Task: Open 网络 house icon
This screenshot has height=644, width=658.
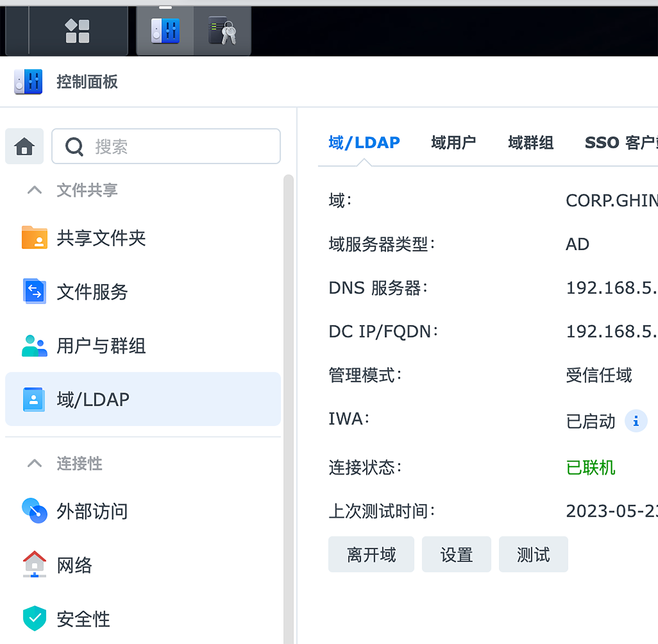Action: coord(34,564)
